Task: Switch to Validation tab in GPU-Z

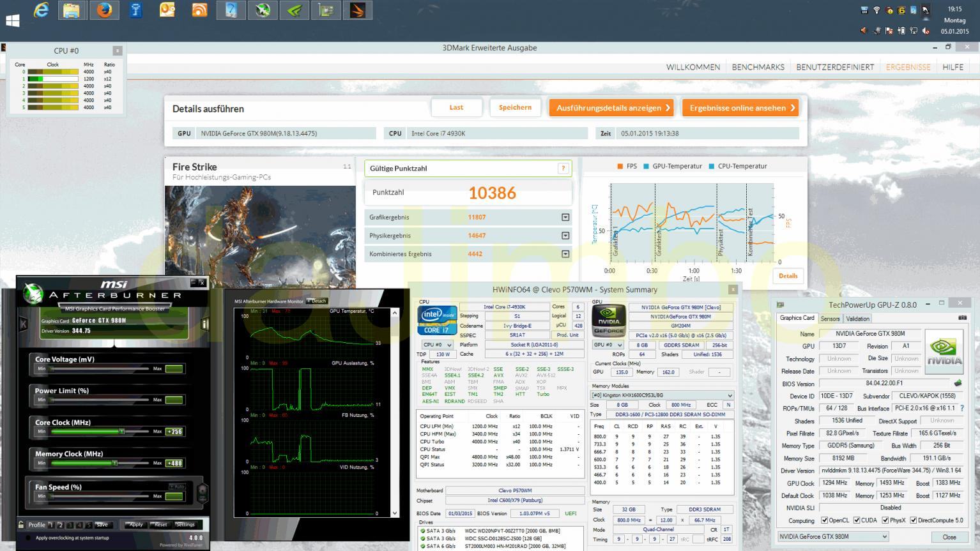Action: 857,319
